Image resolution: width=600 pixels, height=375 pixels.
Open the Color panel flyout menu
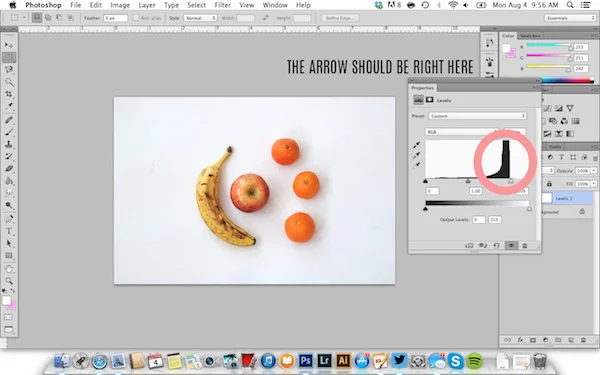coord(595,36)
